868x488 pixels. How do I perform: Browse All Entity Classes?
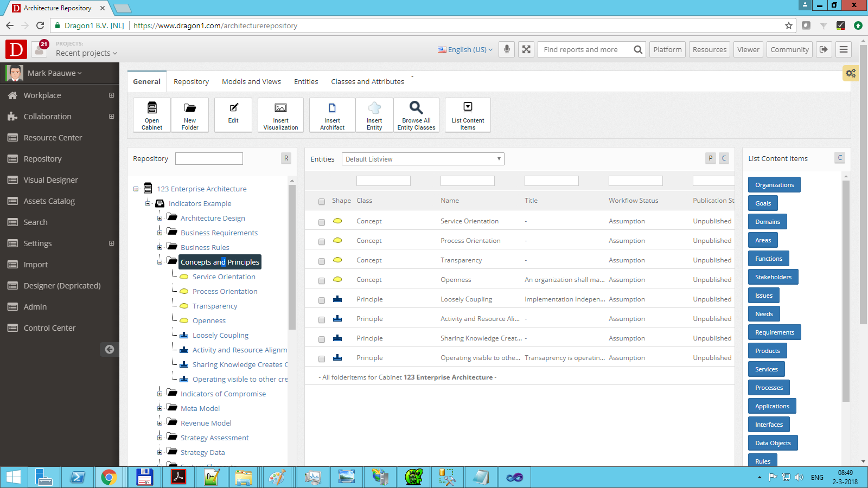[x=416, y=115]
